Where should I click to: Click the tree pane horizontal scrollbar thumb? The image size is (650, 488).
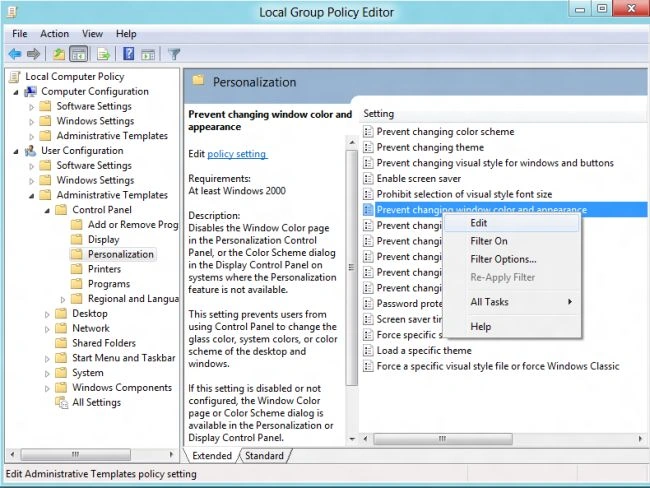[75, 454]
